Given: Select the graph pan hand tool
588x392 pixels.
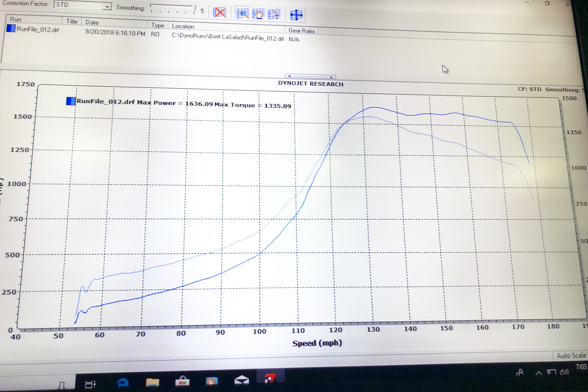Looking at the screenshot, I should (258, 14).
